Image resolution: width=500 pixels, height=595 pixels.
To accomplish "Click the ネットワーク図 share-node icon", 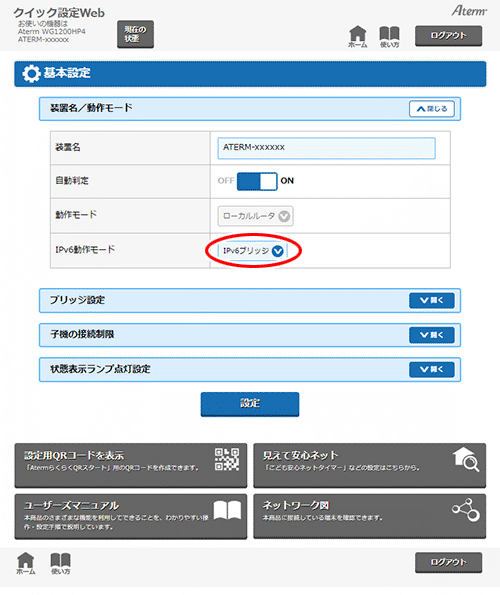I will pos(466,510).
